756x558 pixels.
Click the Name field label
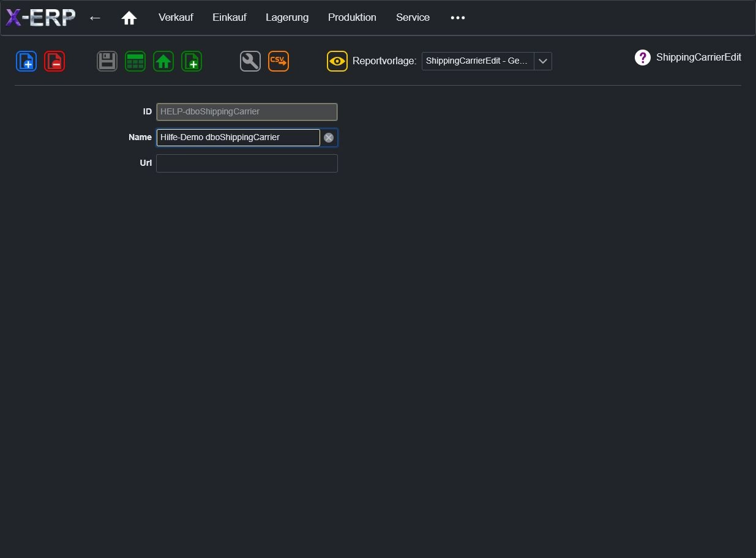tap(140, 138)
